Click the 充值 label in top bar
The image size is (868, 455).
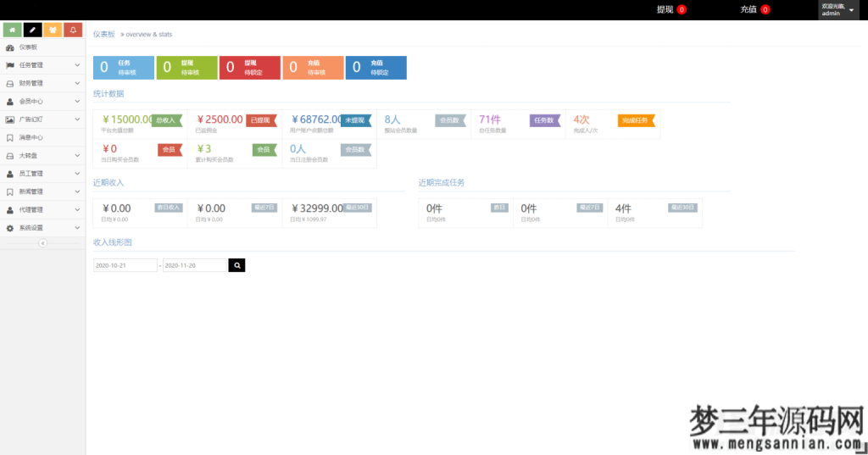coord(748,9)
